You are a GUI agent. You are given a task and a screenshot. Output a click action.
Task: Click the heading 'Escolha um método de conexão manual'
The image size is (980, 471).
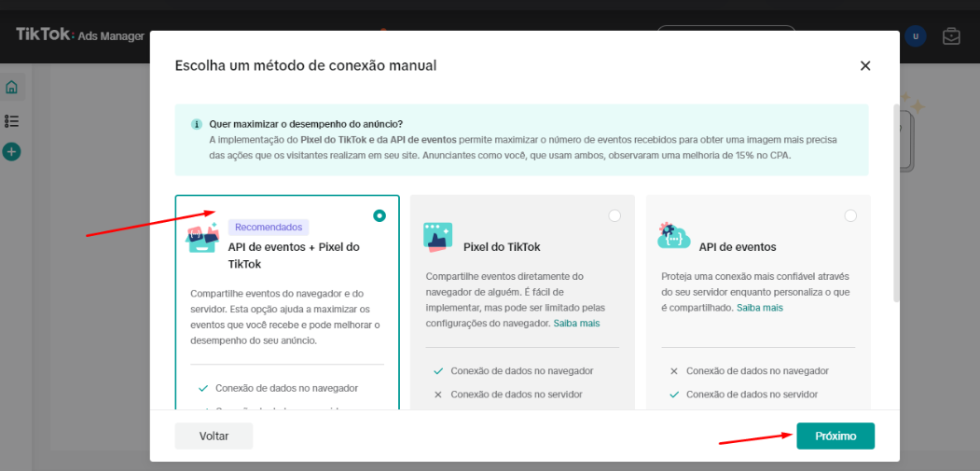[x=306, y=65]
